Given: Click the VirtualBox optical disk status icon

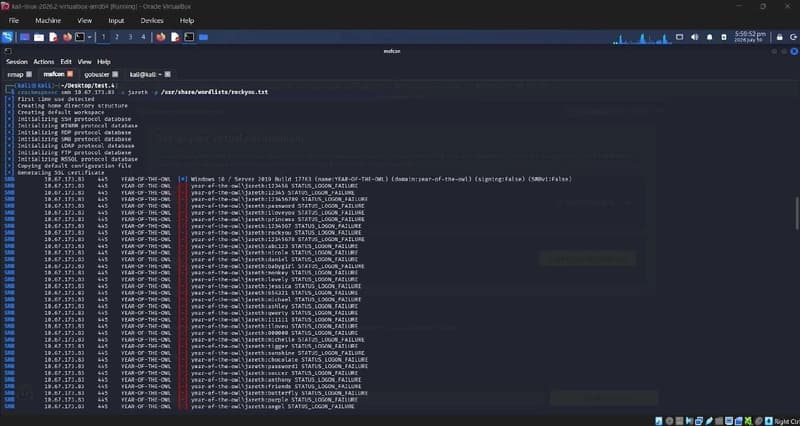Looking at the screenshot, I should 669,421.
